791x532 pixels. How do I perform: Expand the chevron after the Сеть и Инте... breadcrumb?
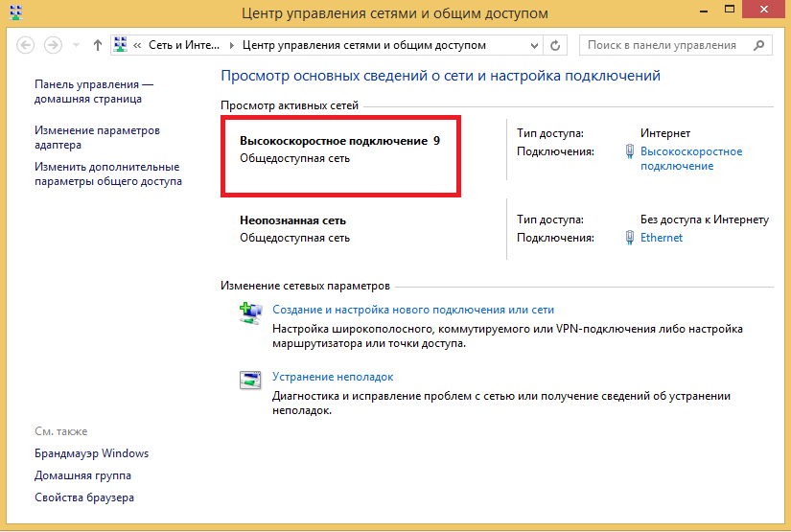(230, 45)
